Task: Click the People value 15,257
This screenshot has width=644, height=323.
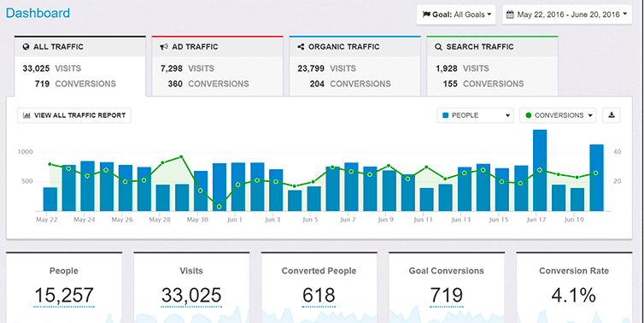Action: 64,295
